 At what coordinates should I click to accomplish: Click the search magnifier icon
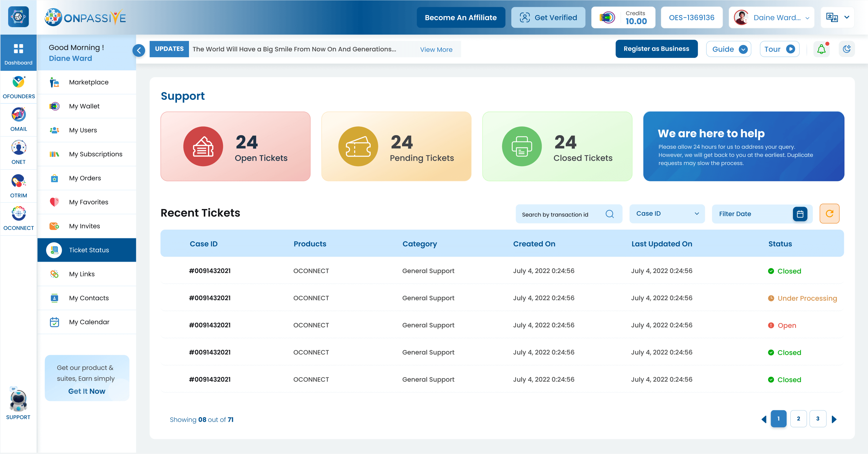(x=609, y=214)
